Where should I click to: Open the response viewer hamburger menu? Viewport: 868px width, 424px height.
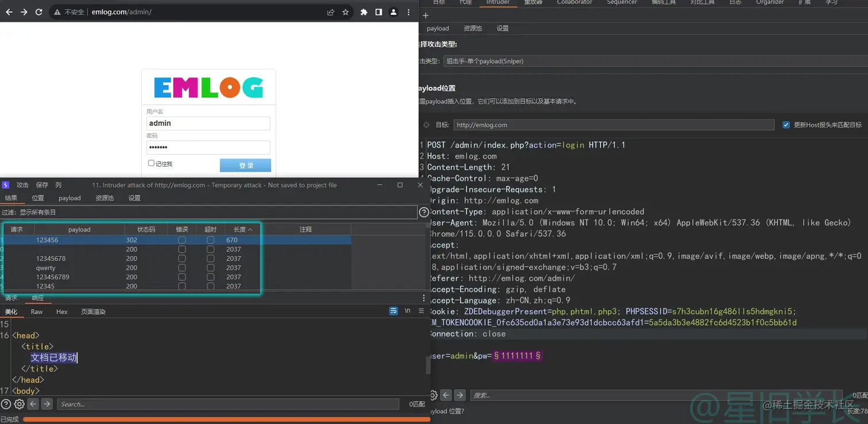tap(421, 311)
